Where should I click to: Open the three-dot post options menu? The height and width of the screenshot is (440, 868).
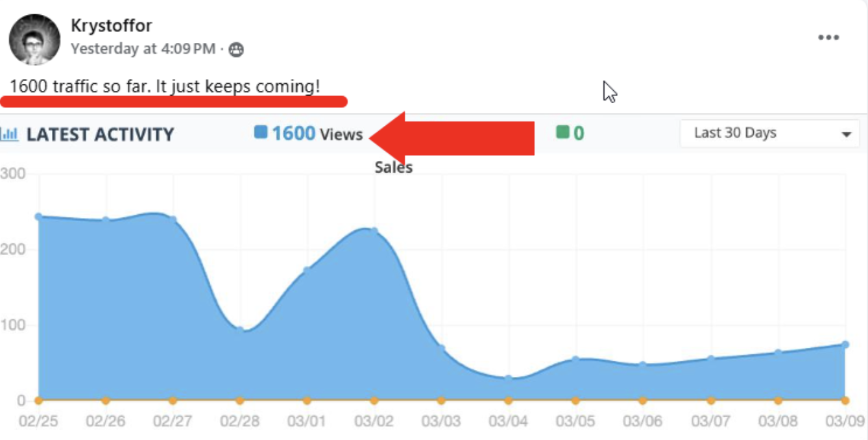(x=828, y=38)
